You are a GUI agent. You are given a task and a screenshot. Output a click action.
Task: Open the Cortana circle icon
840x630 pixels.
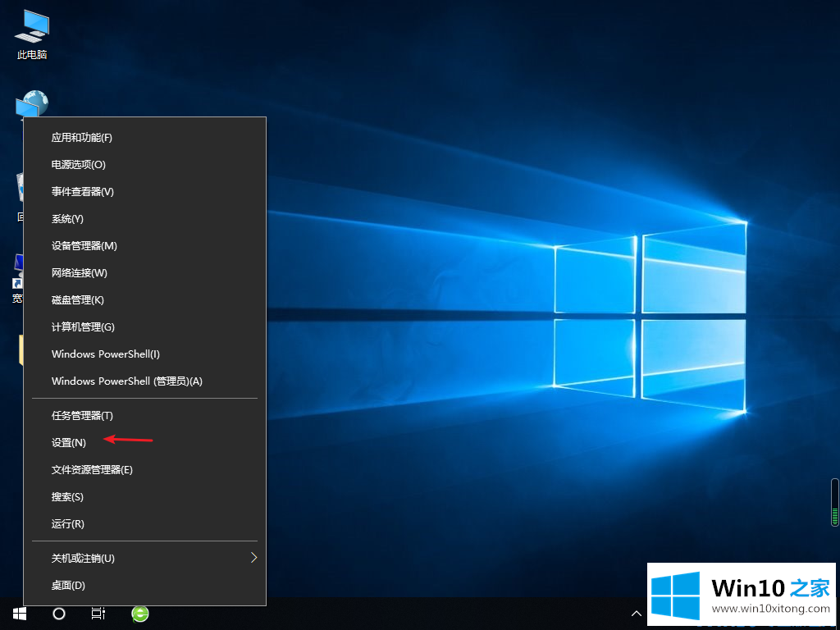pyautogui.click(x=59, y=614)
